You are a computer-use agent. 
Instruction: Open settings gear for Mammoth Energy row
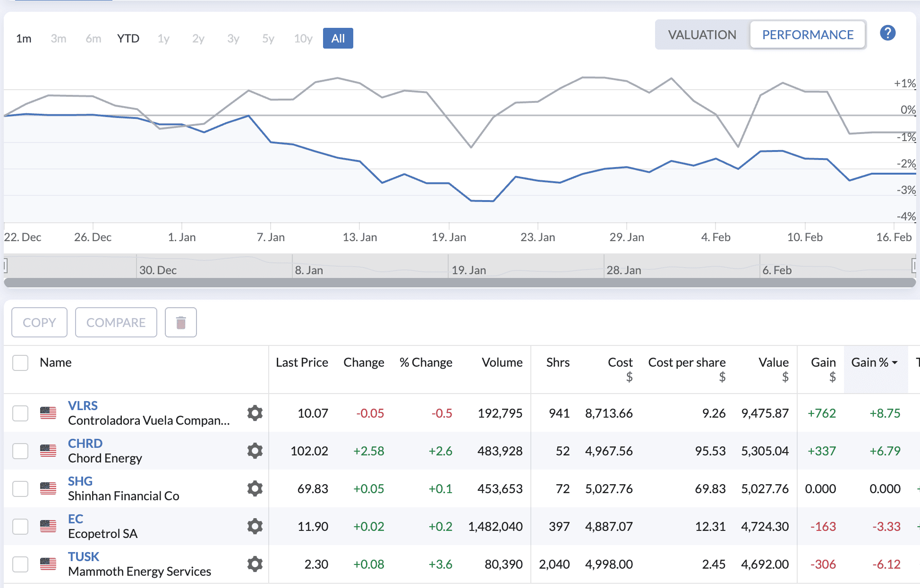click(x=255, y=564)
